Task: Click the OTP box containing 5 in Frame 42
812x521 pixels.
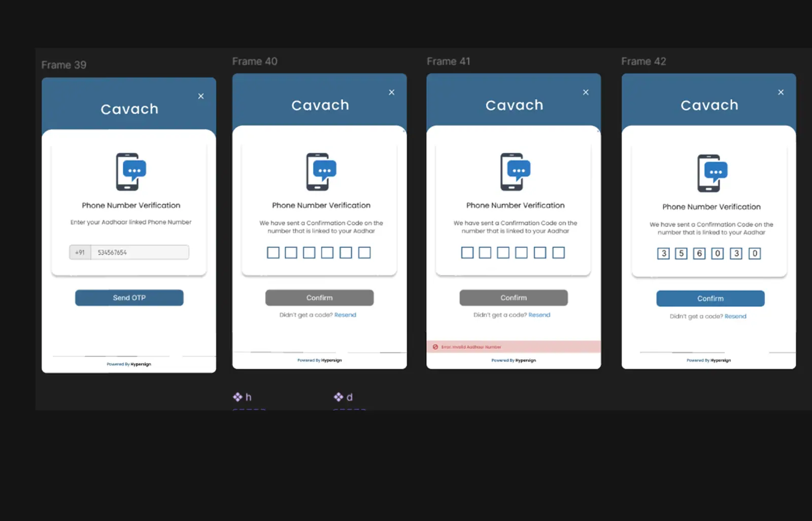Action: pyautogui.click(x=681, y=253)
